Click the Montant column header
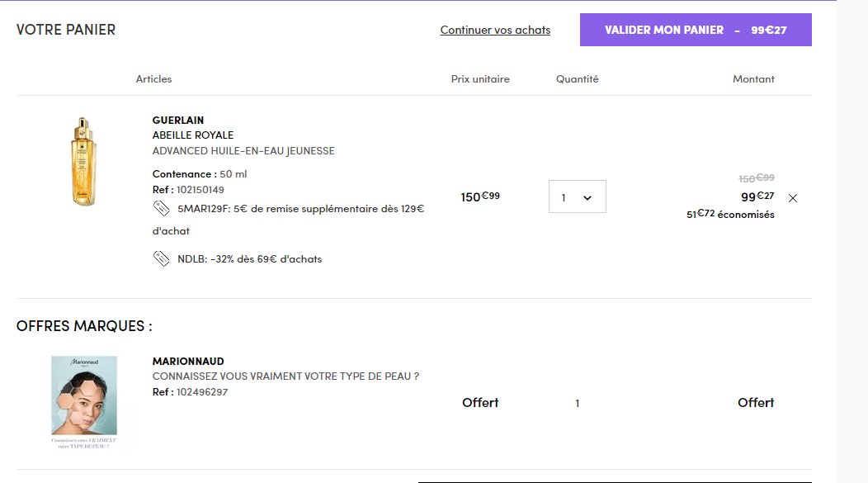This screenshot has height=483, width=868. [x=753, y=79]
